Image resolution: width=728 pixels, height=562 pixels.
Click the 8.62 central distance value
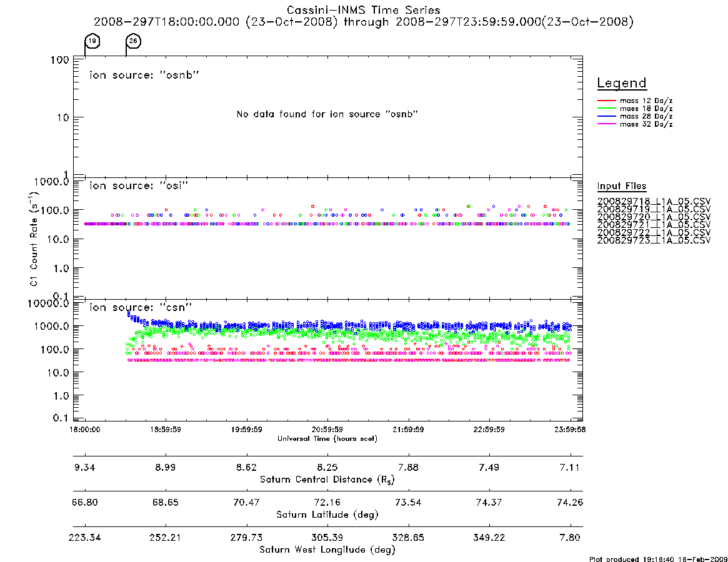click(247, 467)
